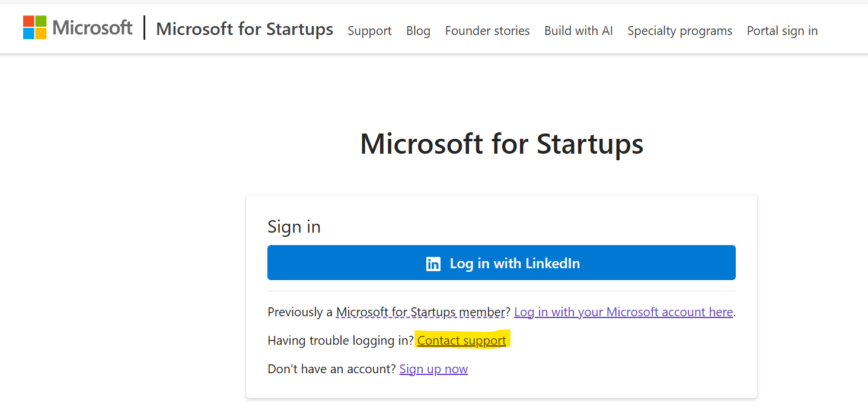The image size is (868, 413).
Task: Log in with your Microsoft account here
Action: (624, 312)
